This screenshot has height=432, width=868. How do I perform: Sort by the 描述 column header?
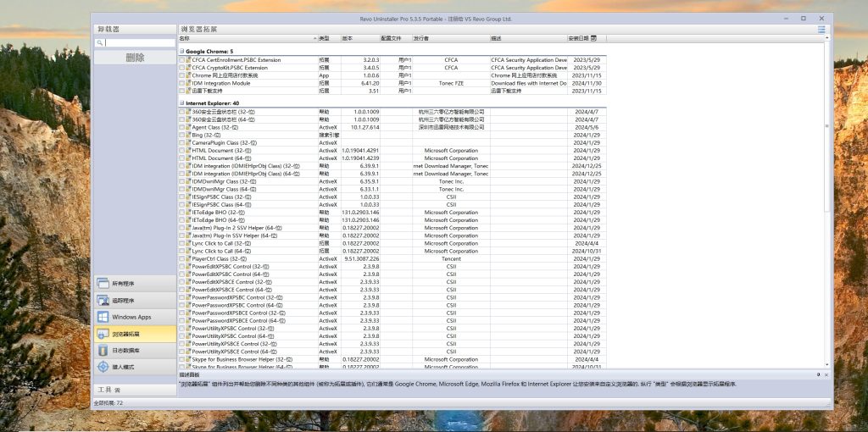[528, 38]
